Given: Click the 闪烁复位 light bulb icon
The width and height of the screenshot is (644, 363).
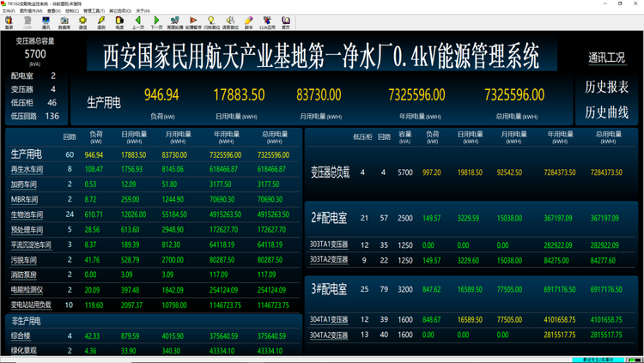Looking at the screenshot, I should 211,22.
